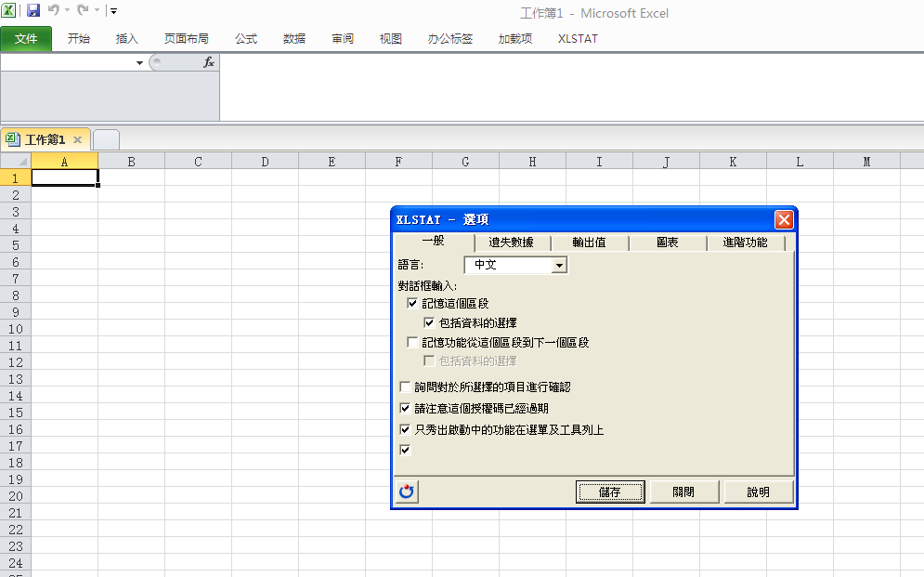924x577 pixels.
Task: Create a new document tab beside 工作簿1
Action: (106, 139)
